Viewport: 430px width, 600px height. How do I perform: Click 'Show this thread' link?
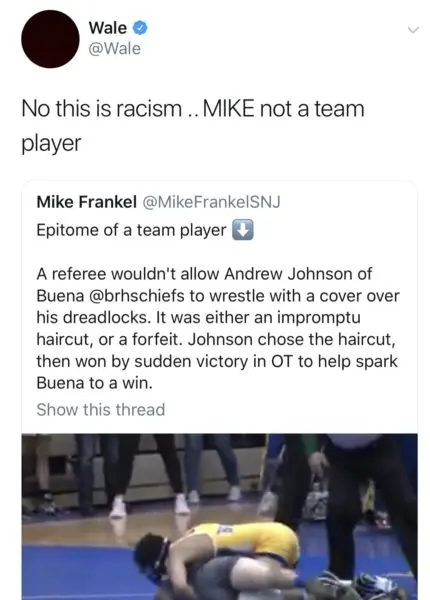click(101, 410)
